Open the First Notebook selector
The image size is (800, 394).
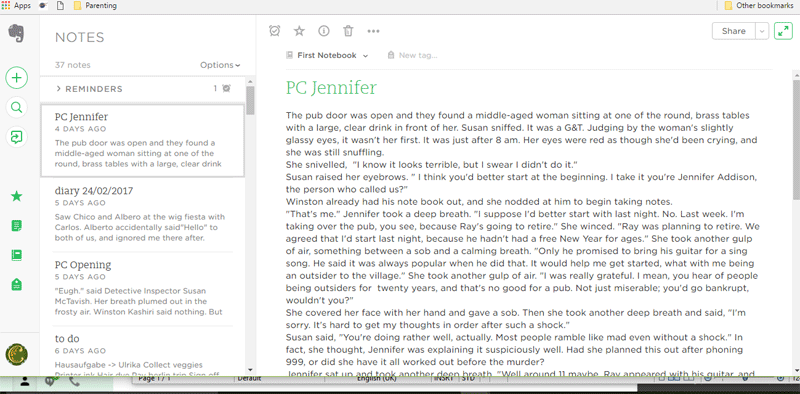tap(327, 55)
